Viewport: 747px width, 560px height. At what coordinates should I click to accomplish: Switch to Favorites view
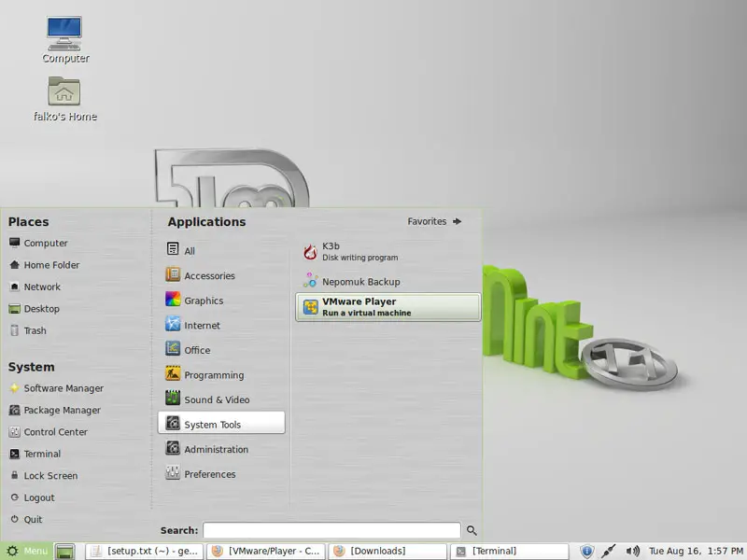[434, 222]
